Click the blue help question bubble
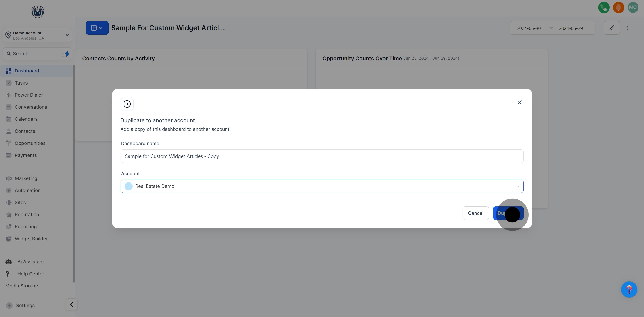Viewport: 644px width, 317px height. [x=629, y=290]
